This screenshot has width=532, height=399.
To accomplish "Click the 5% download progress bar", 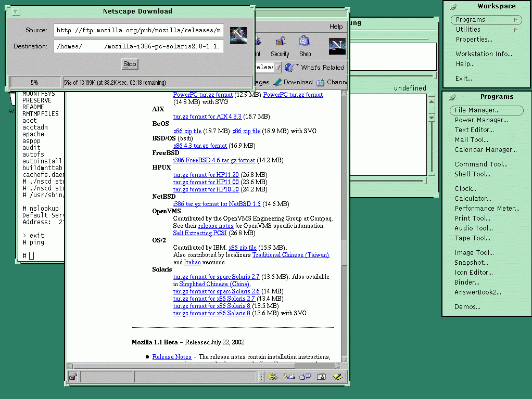I will tap(34, 82).
